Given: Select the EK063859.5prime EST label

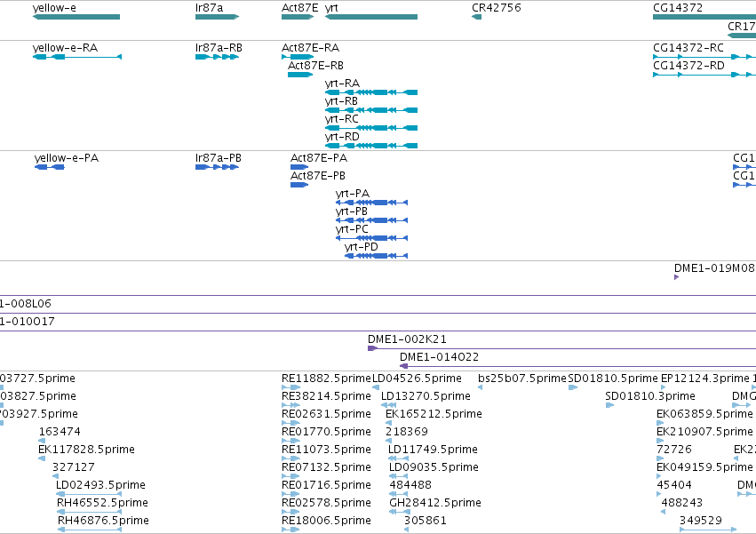Looking at the screenshot, I should [x=704, y=414].
